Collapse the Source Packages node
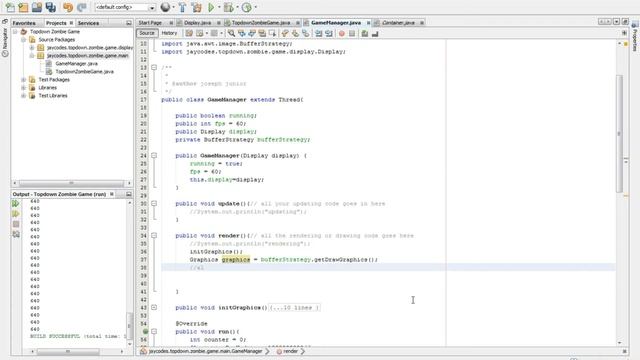The height and width of the screenshot is (360, 640). [x=24, y=40]
